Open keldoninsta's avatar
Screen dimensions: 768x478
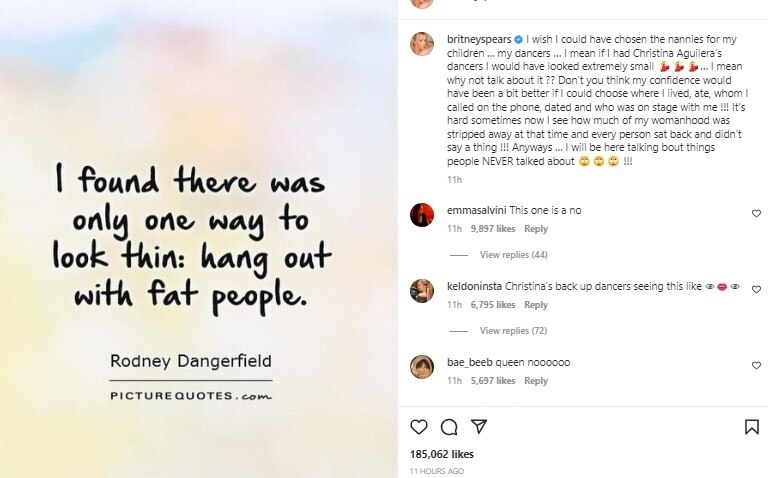pos(422,290)
